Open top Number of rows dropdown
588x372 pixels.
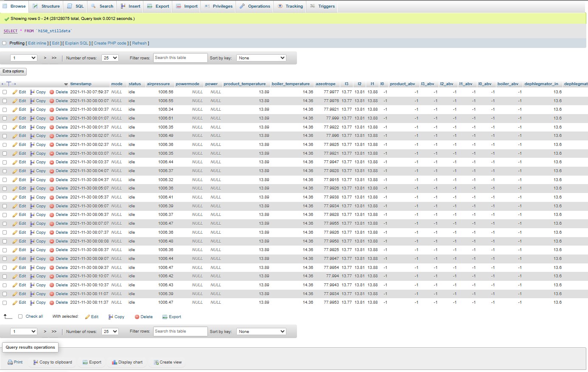tap(110, 58)
